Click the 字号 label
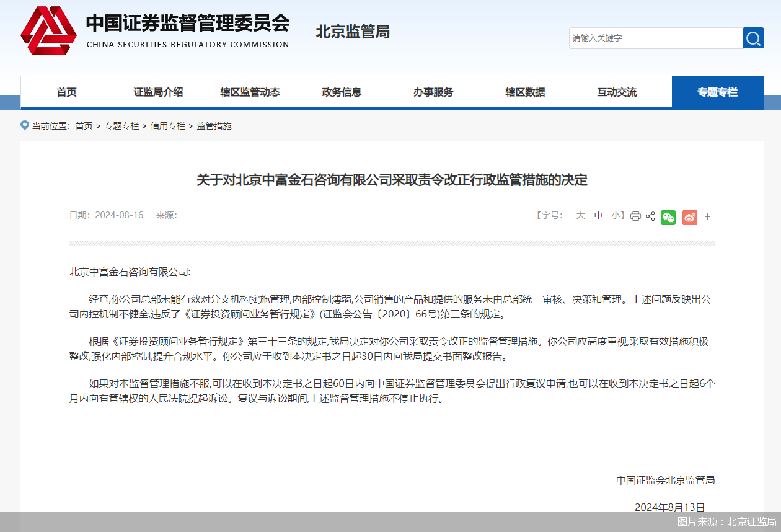Image resolution: width=781 pixels, height=532 pixels. tap(550, 215)
